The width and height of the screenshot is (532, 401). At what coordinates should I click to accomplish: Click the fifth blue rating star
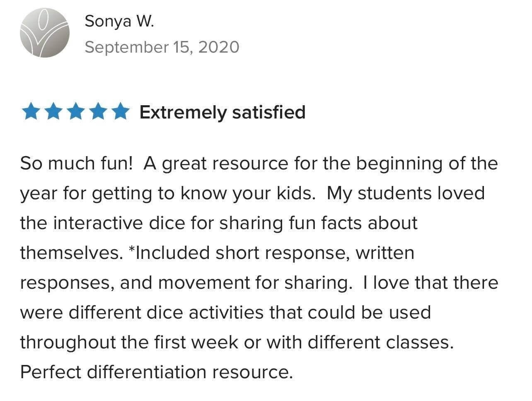tap(120, 112)
